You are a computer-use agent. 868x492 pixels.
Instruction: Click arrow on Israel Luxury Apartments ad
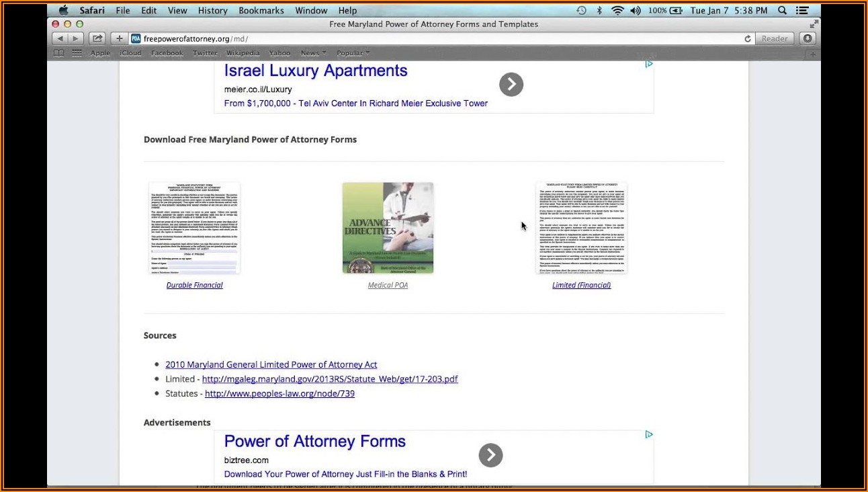pos(511,85)
